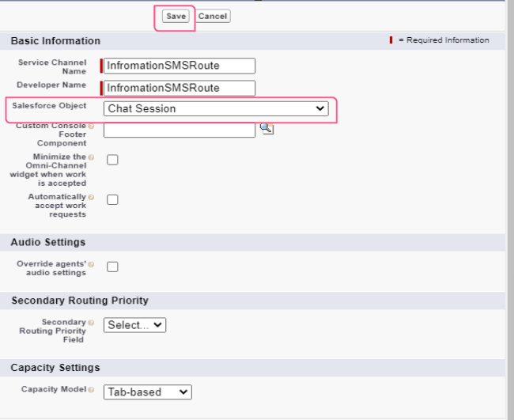Open the Secondary Routing Priority Field dropdown
The image size is (514, 420).
tap(134, 325)
